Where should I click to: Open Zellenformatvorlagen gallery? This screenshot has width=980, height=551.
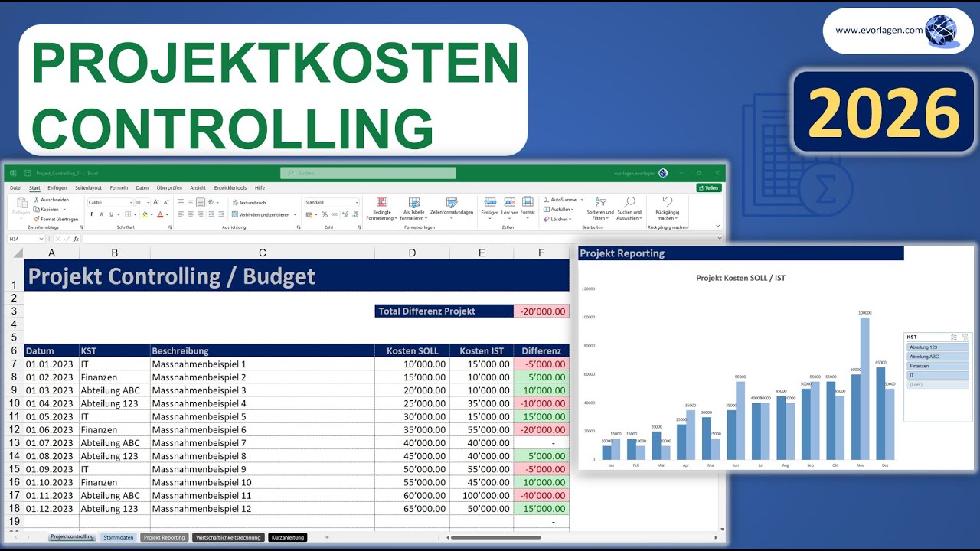(452, 207)
